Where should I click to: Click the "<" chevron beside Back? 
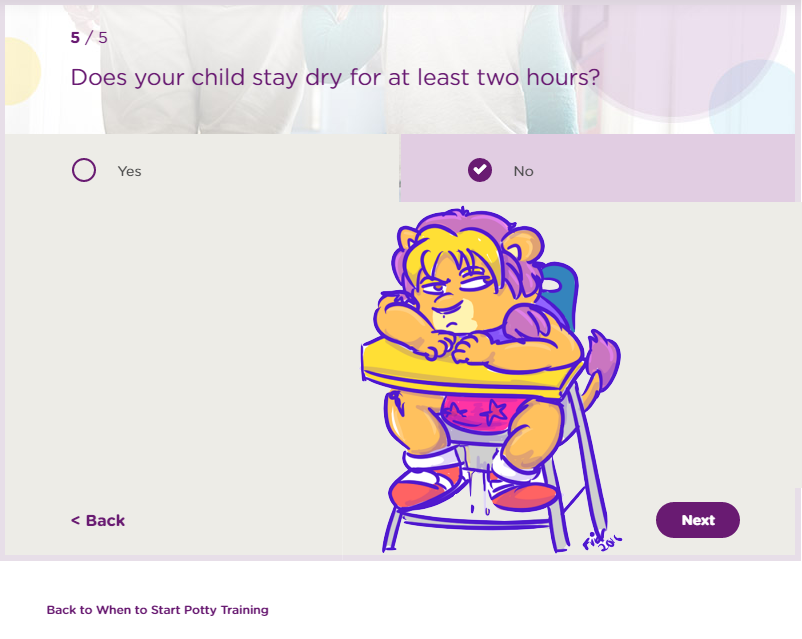pyautogui.click(x=75, y=520)
